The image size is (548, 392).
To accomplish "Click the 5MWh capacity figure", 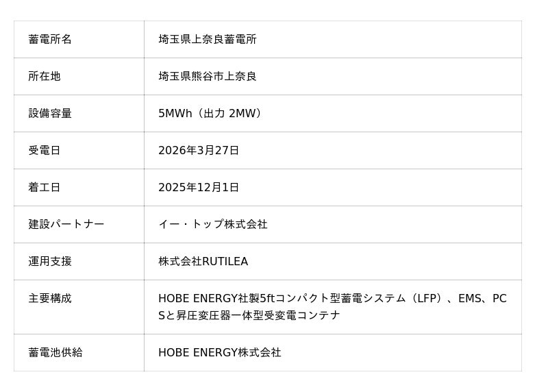I will click(175, 113).
